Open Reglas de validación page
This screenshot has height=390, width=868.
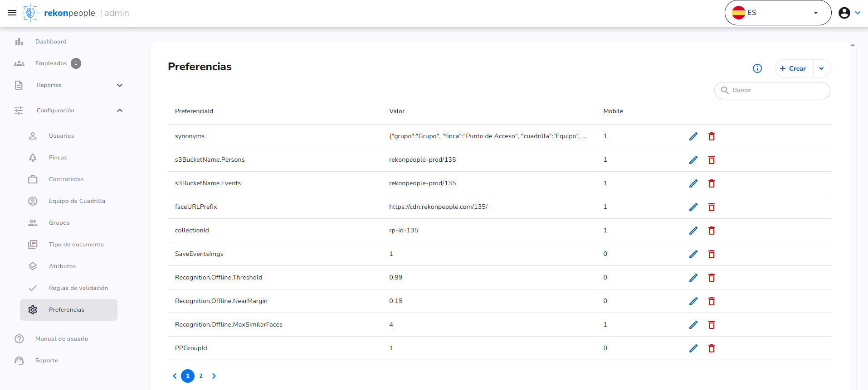pyautogui.click(x=78, y=288)
